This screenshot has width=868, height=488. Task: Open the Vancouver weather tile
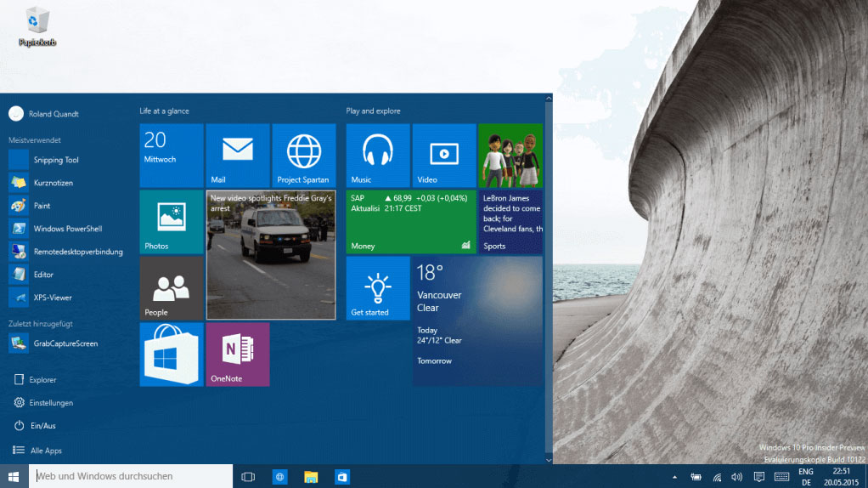click(477, 321)
